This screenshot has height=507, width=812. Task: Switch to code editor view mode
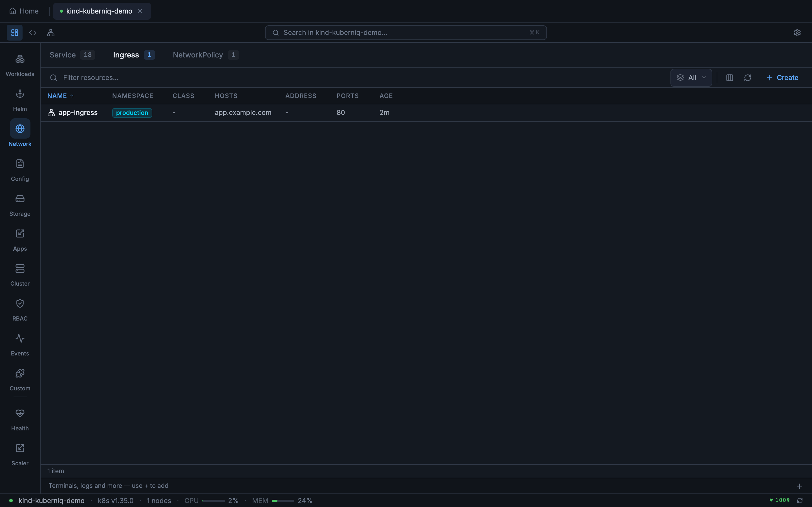[x=32, y=32]
